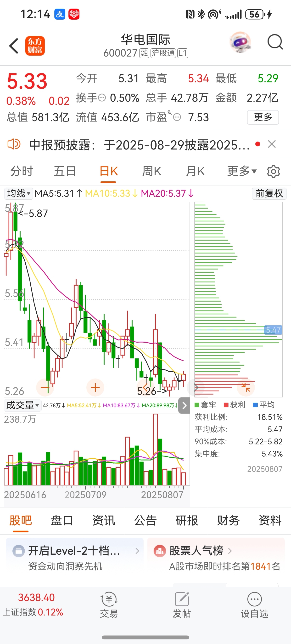Open the 盘口 section tab
291x644 pixels.
pos(62,521)
